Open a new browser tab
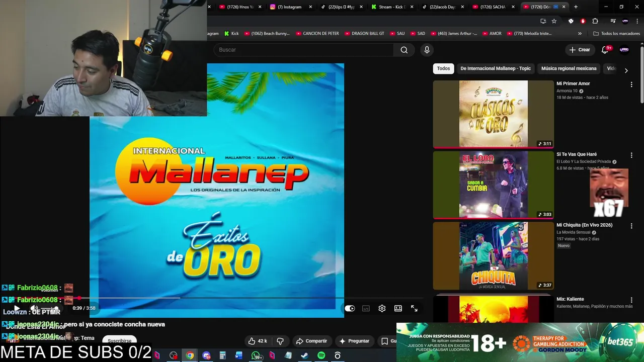Viewport: 644px width, 362px height. (x=576, y=7)
